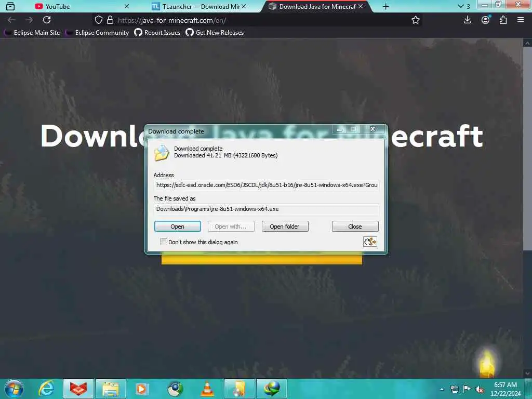
Task: Open the folder-tools taskbar icon
Action: pos(239,389)
